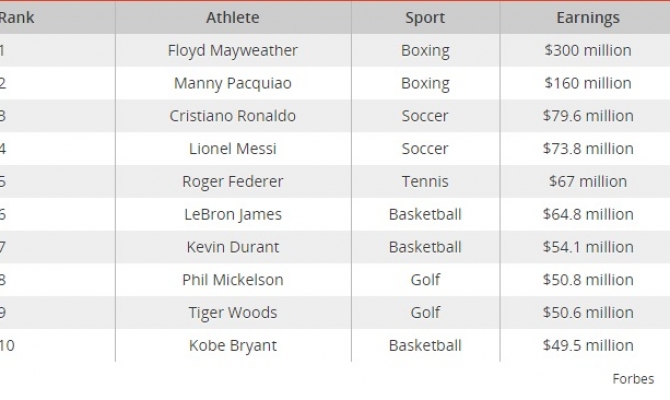Click the Earnings column header
Screen dimensions: 670x400
[588, 17]
